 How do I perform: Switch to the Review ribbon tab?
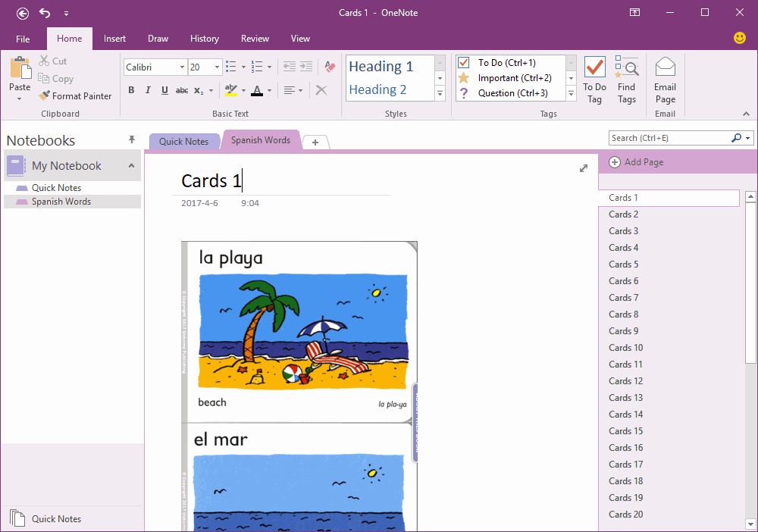point(255,39)
